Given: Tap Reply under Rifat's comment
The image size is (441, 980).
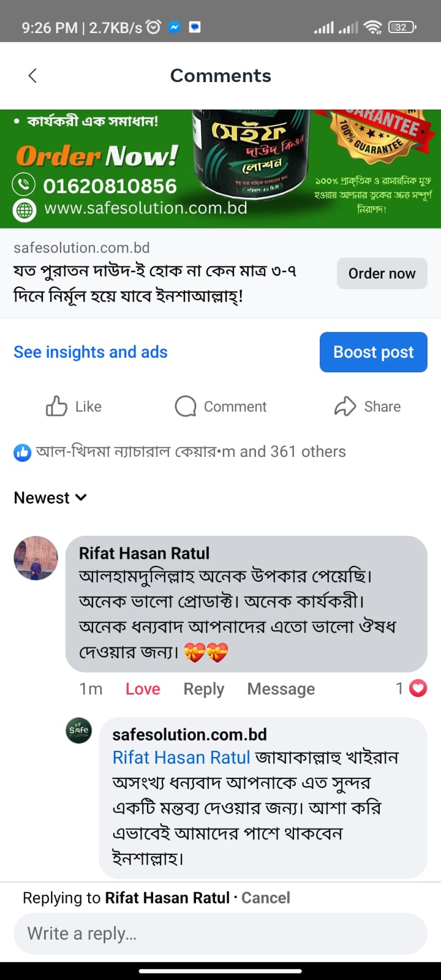Looking at the screenshot, I should tap(204, 689).
